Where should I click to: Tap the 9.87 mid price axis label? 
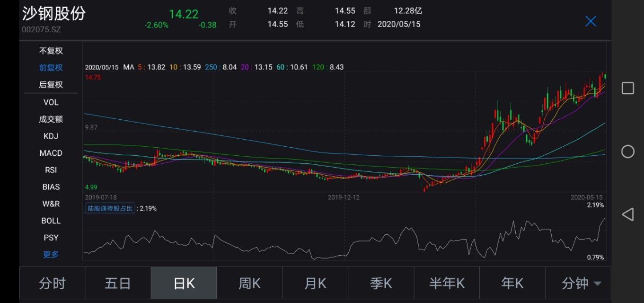91,127
